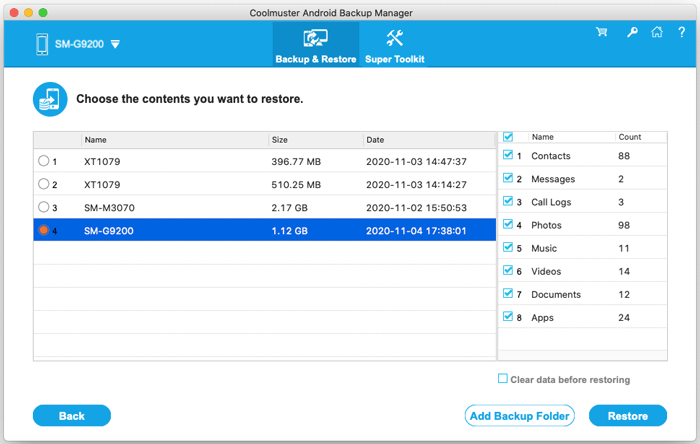700x444 pixels.
Task: Open the shopping cart purchase icon
Action: pyautogui.click(x=601, y=32)
